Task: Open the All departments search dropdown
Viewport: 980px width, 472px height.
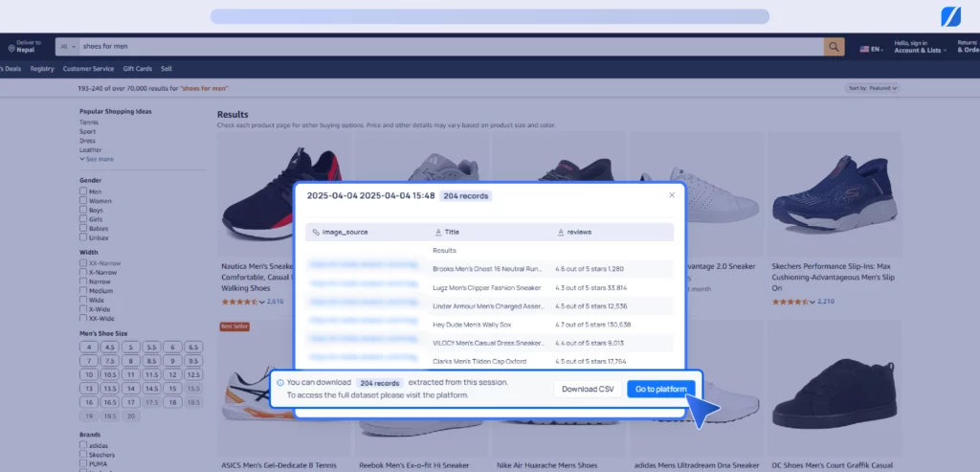Action: click(x=67, y=46)
